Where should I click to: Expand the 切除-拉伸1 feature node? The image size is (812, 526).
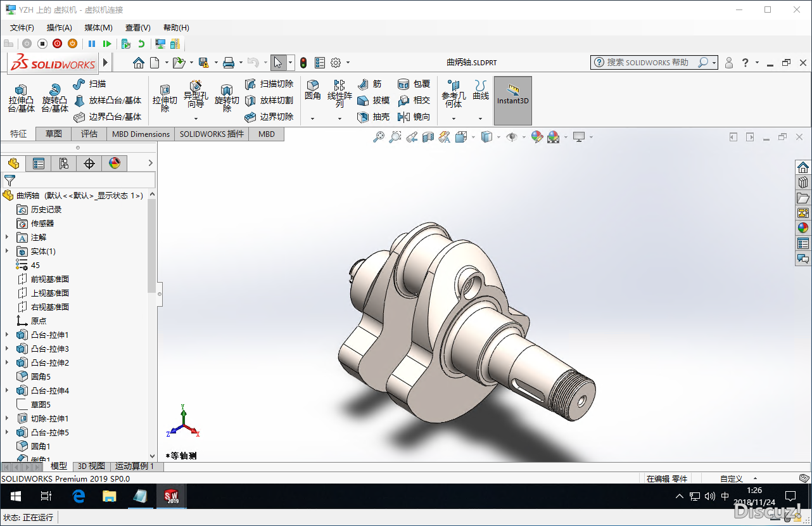click(7, 418)
